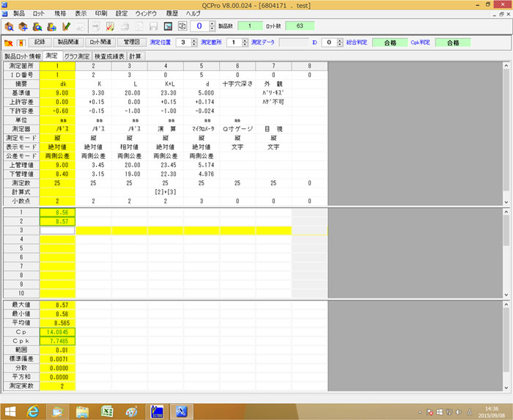
Task: Click the measurement data grid scrollbar up arrow
Action: [x=506, y=212]
